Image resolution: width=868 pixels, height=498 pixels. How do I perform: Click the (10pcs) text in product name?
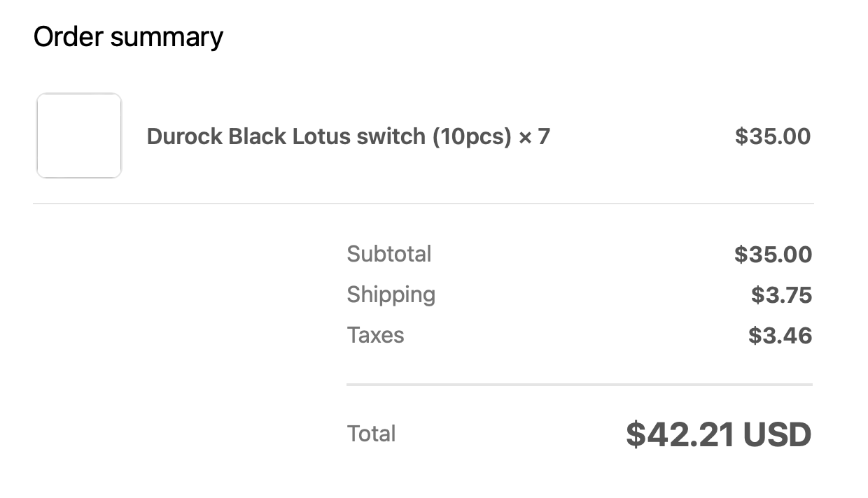pyautogui.click(x=472, y=136)
